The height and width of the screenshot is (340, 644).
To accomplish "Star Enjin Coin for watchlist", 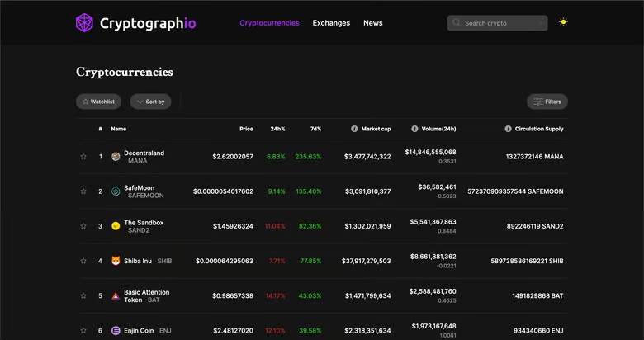I will click(x=83, y=331).
